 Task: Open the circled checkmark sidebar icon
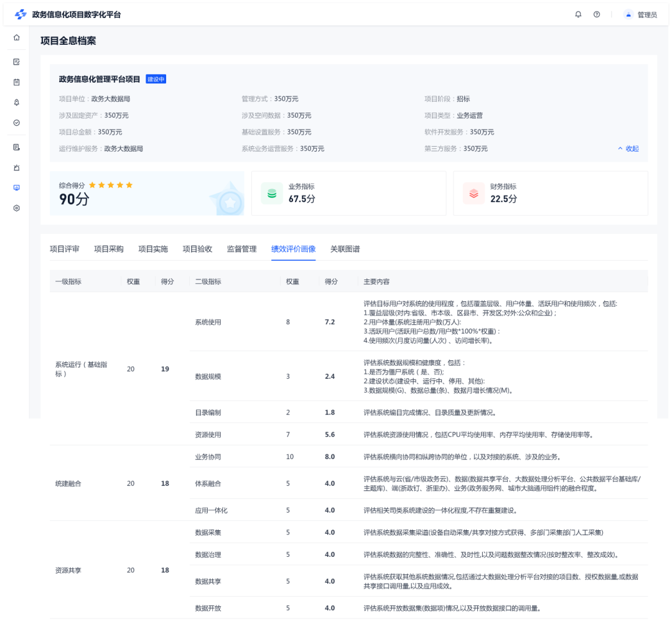tap(16, 123)
